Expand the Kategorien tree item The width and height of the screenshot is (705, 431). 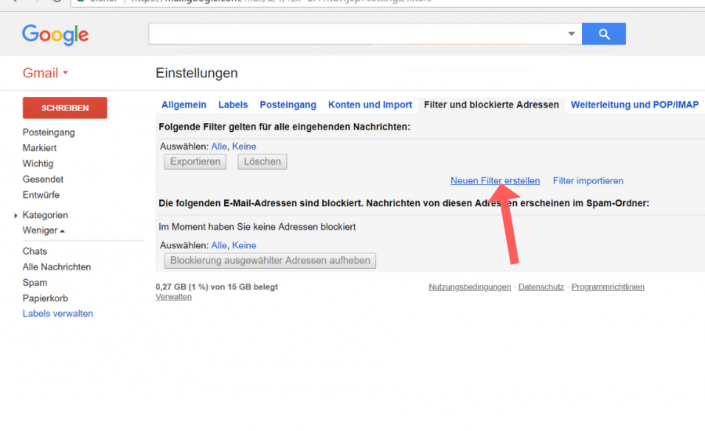pyautogui.click(x=16, y=215)
